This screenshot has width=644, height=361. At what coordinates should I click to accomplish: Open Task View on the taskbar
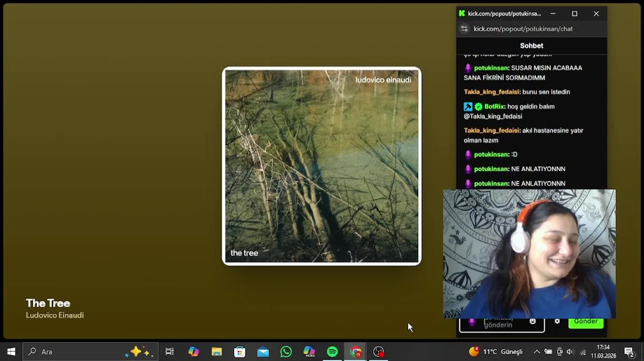click(x=170, y=352)
